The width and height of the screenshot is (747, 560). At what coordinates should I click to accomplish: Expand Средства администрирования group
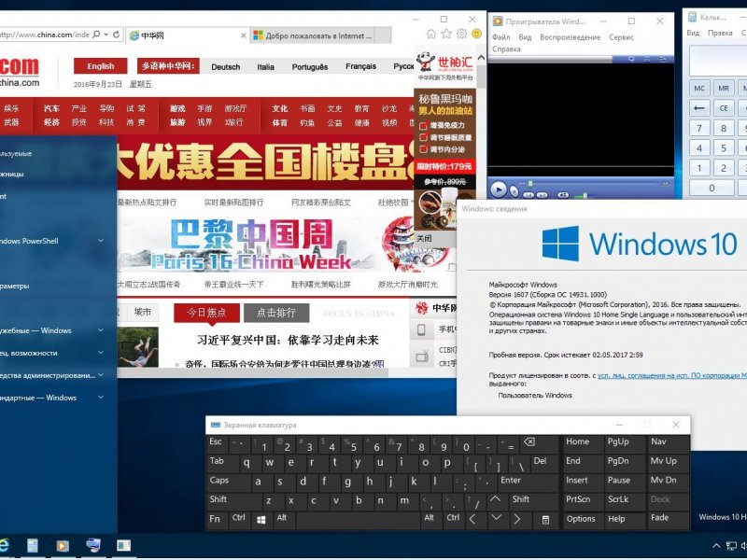(101, 375)
